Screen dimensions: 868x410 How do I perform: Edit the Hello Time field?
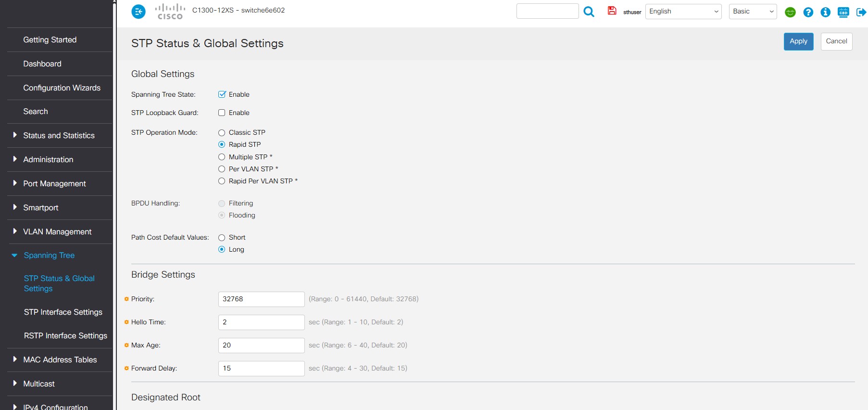pos(262,322)
